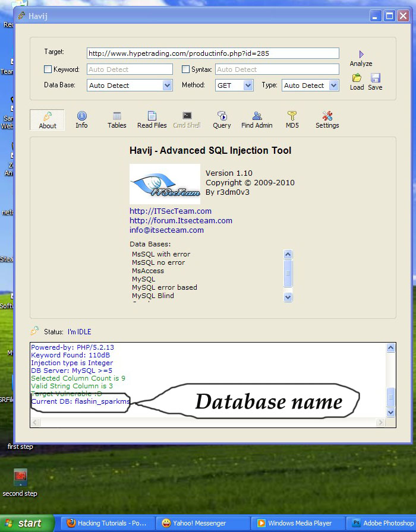Open the http://ITSecTeam.com link

[171, 211]
